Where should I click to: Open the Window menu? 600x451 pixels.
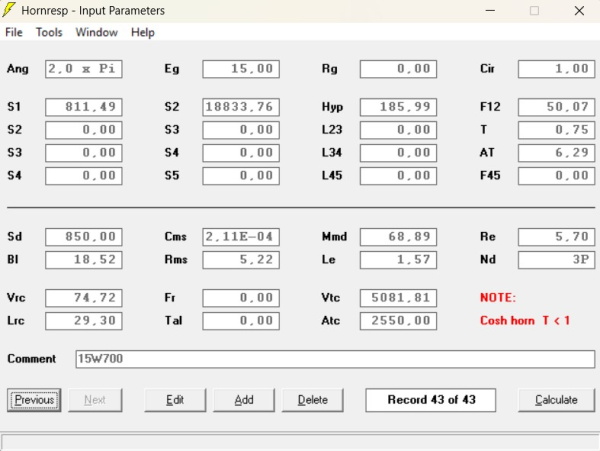96,32
